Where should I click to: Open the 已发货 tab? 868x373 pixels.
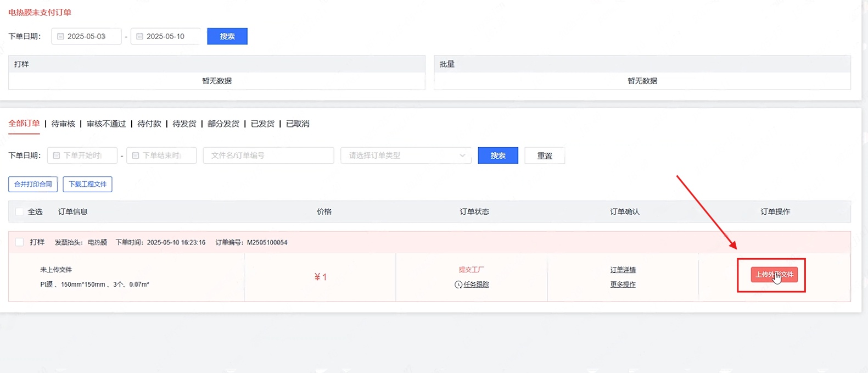262,124
